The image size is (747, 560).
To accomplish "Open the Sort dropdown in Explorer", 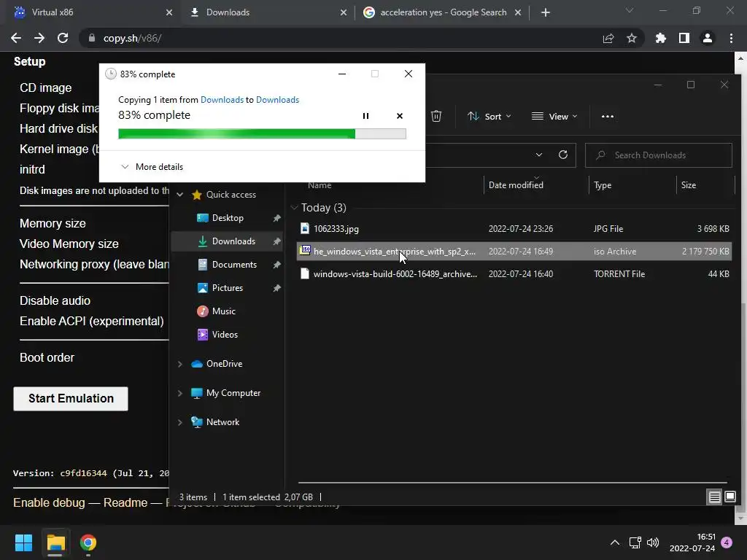I will [489, 116].
